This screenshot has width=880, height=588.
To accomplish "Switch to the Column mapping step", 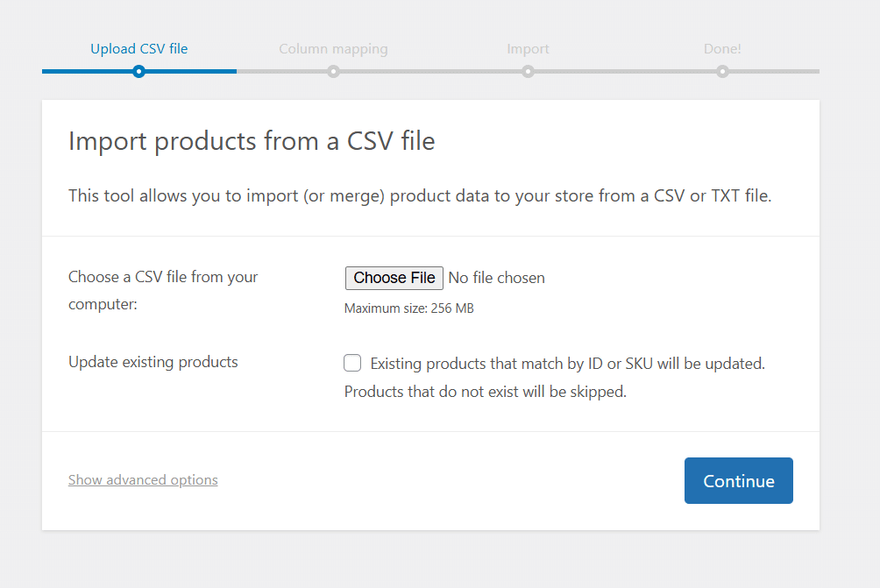I will (333, 48).
